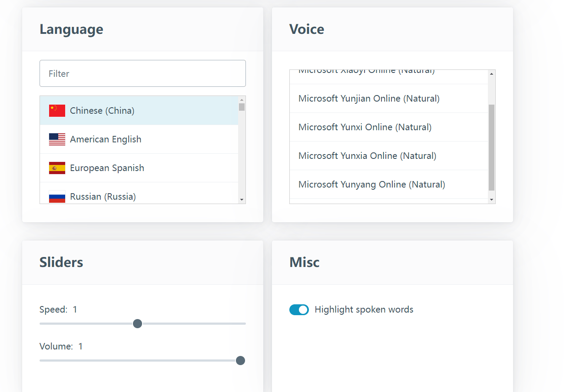Viewport: 580px width, 392px height.
Task: Click the Volume slider handle
Action: pos(240,360)
